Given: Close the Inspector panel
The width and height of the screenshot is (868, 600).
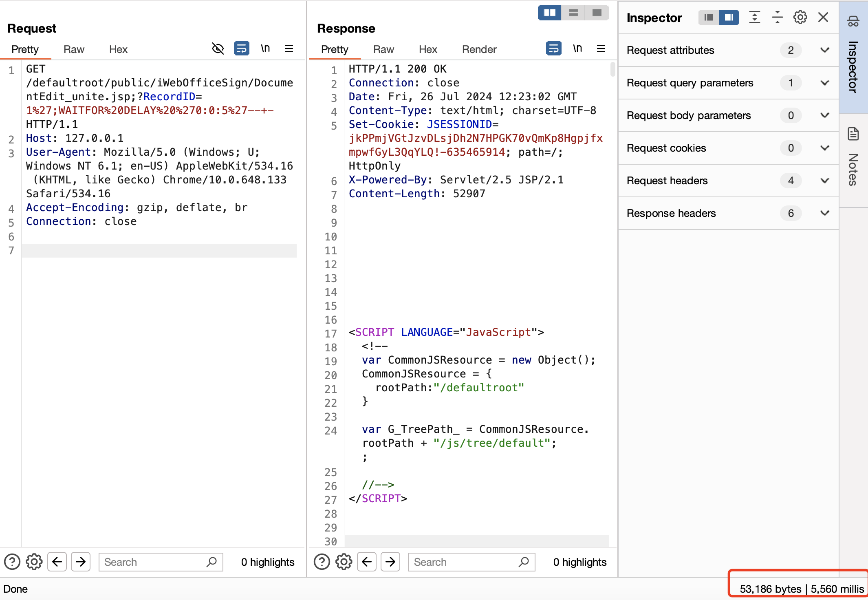Looking at the screenshot, I should coord(823,18).
